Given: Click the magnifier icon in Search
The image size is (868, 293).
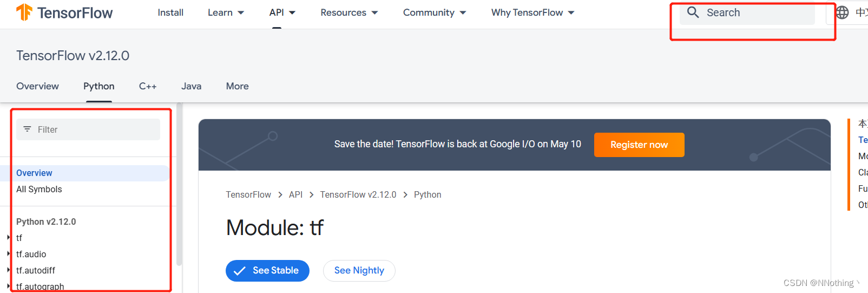Looking at the screenshot, I should 693,12.
